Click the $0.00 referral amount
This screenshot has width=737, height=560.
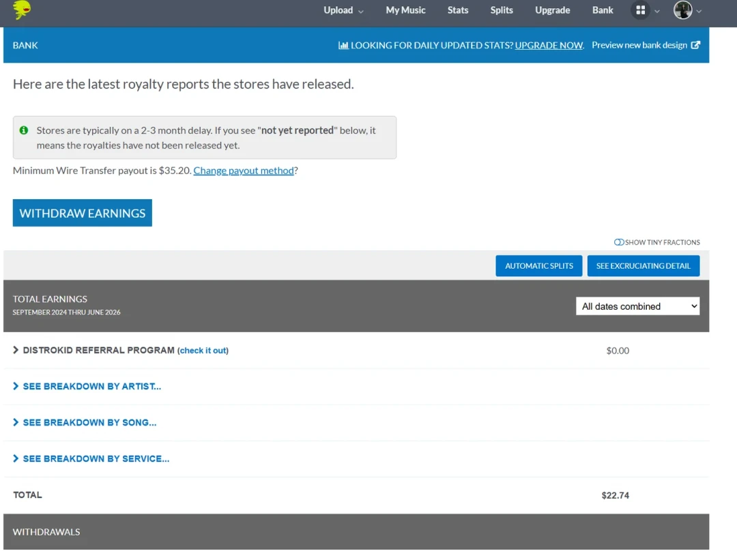coord(618,351)
